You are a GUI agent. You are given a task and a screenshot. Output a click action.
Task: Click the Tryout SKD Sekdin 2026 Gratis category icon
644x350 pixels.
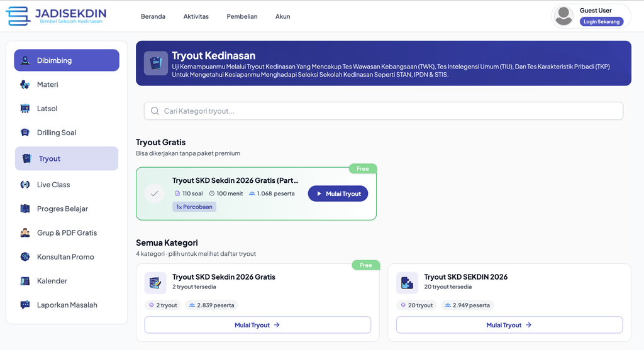click(155, 283)
